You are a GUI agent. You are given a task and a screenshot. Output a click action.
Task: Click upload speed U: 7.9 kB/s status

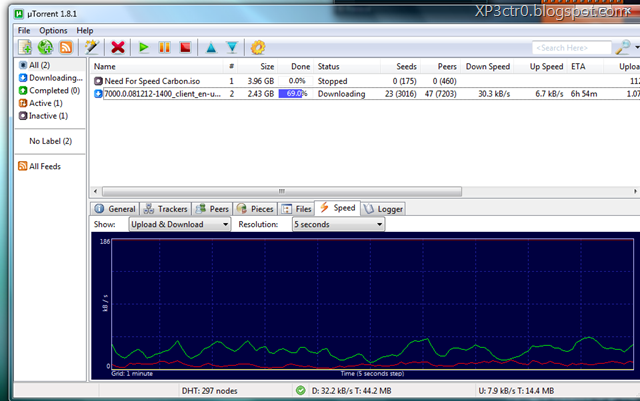516,391
